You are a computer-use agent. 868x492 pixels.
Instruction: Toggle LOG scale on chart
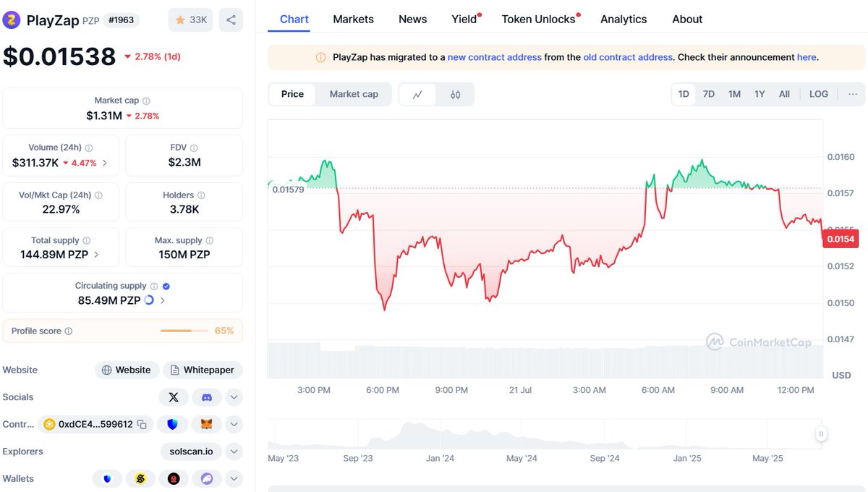[819, 94]
